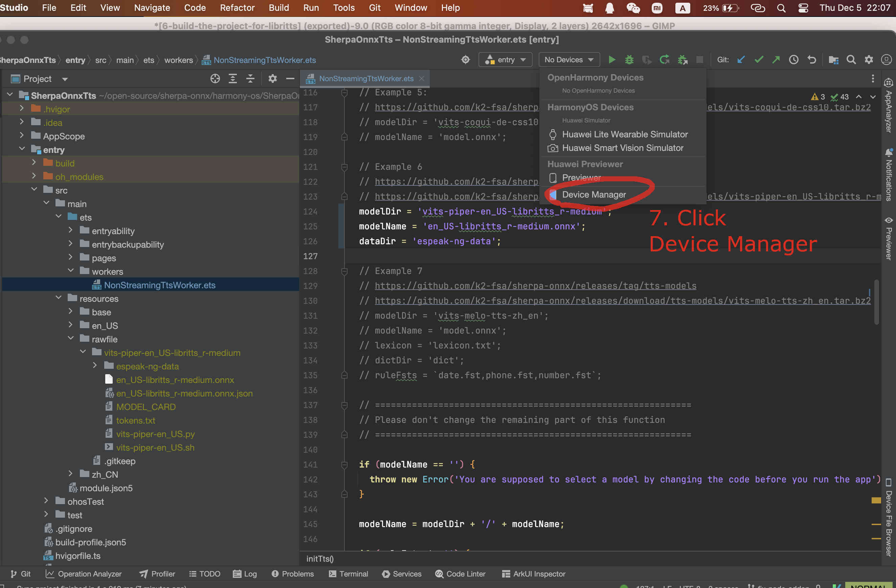Image resolution: width=896 pixels, height=588 pixels.
Task: Hide the Project panel minus icon
Action: (x=290, y=78)
